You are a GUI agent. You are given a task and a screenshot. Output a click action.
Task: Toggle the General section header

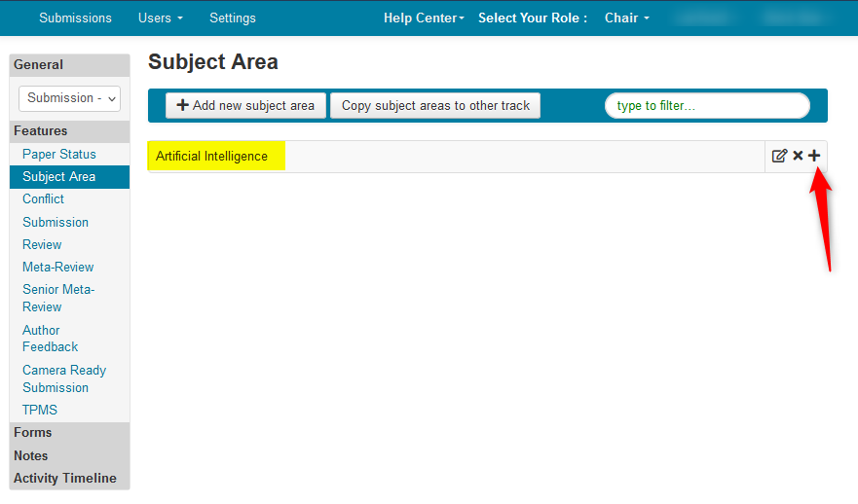[69, 64]
